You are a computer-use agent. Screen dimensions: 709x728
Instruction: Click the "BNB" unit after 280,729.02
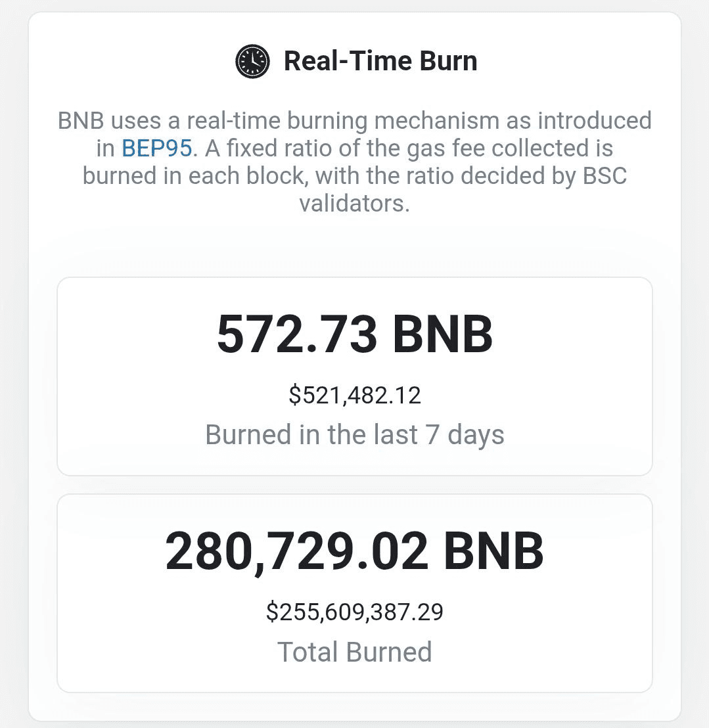(x=493, y=551)
